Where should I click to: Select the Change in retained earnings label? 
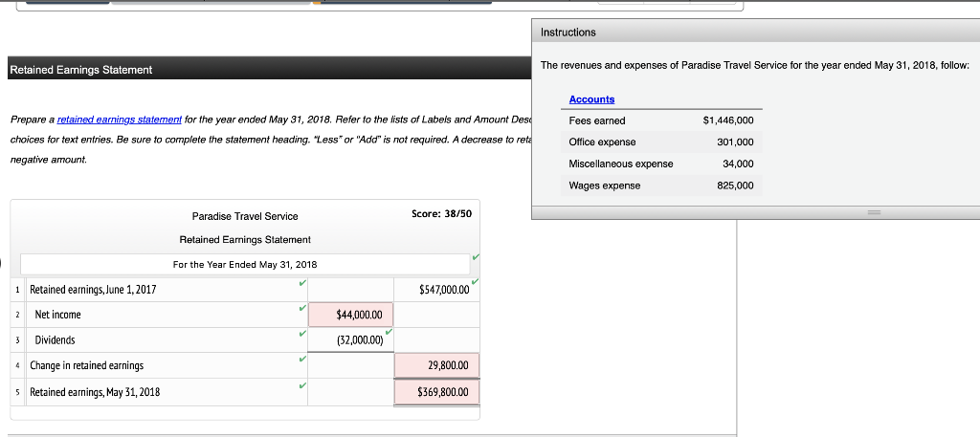point(87,366)
